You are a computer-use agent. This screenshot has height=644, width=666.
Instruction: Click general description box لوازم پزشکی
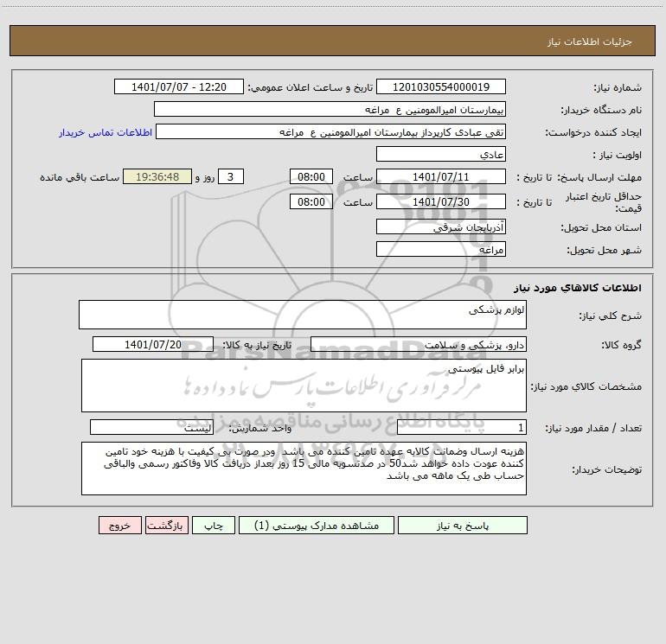tap(303, 315)
